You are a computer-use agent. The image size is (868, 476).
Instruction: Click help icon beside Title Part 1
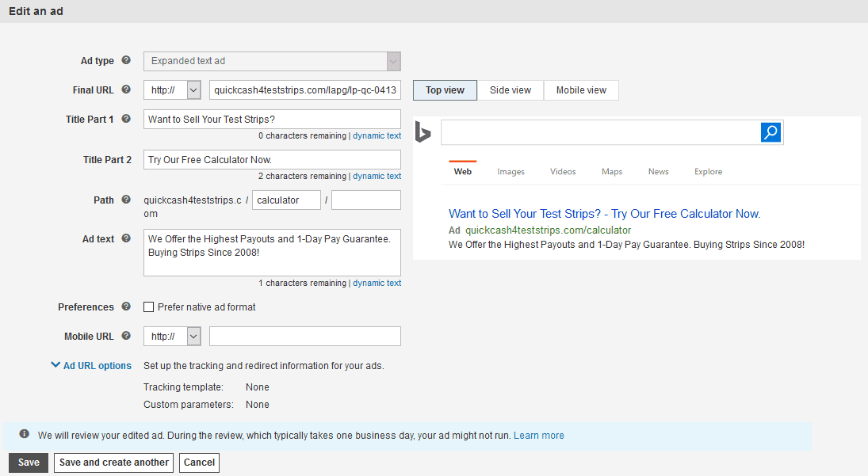[126, 119]
